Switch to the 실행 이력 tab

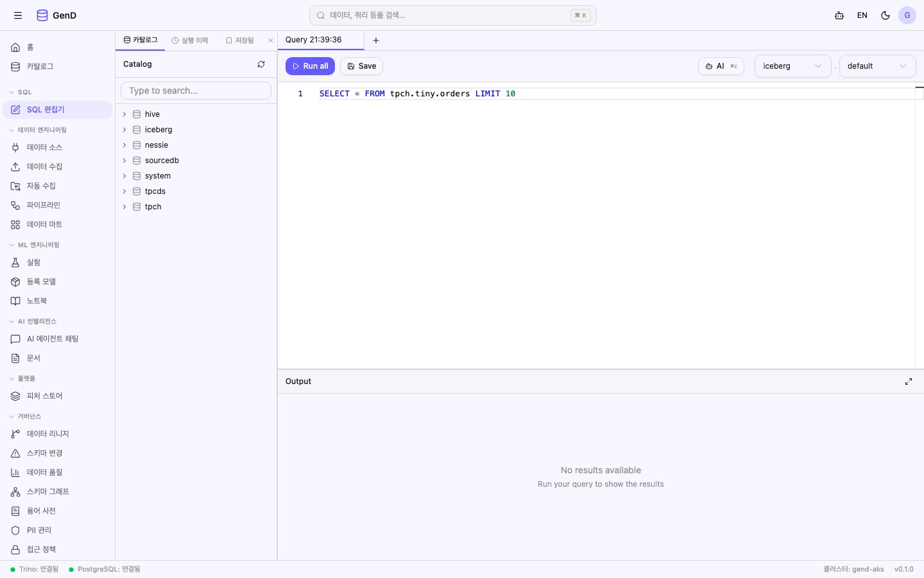point(190,40)
